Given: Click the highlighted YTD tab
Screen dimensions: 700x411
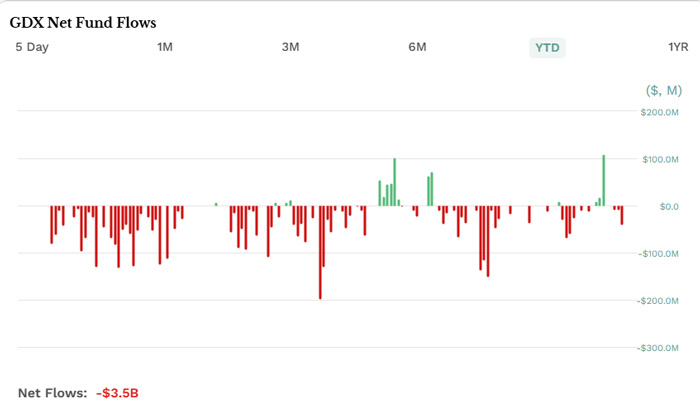Looking at the screenshot, I should pos(547,48).
